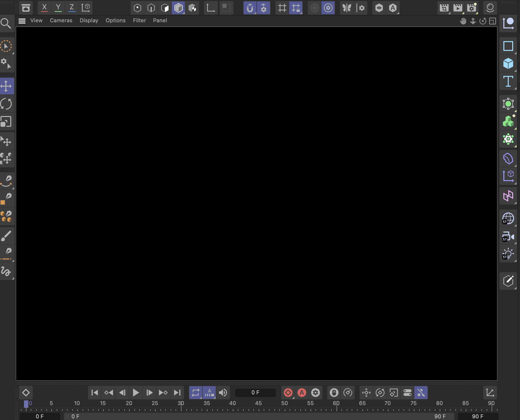Viewport: 520px width, 420px height.
Task: Open the green Effector gear icon
Action: pos(508,139)
